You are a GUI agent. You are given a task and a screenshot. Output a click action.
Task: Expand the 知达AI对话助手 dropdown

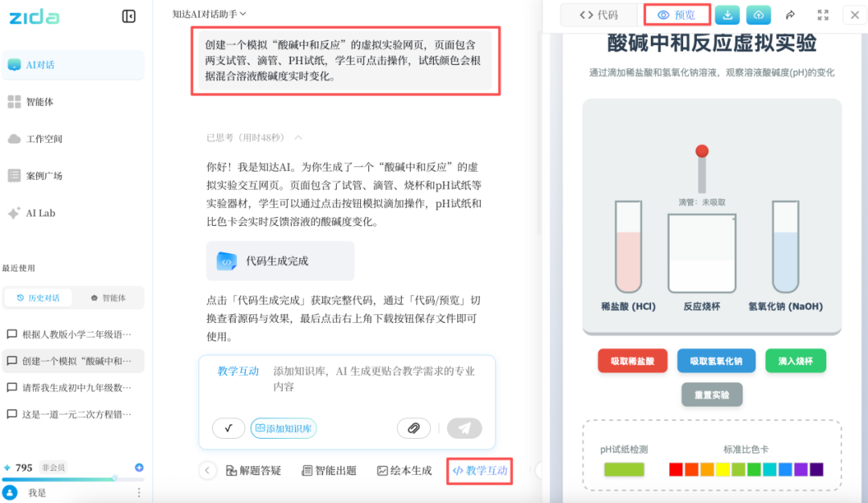(x=209, y=14)
